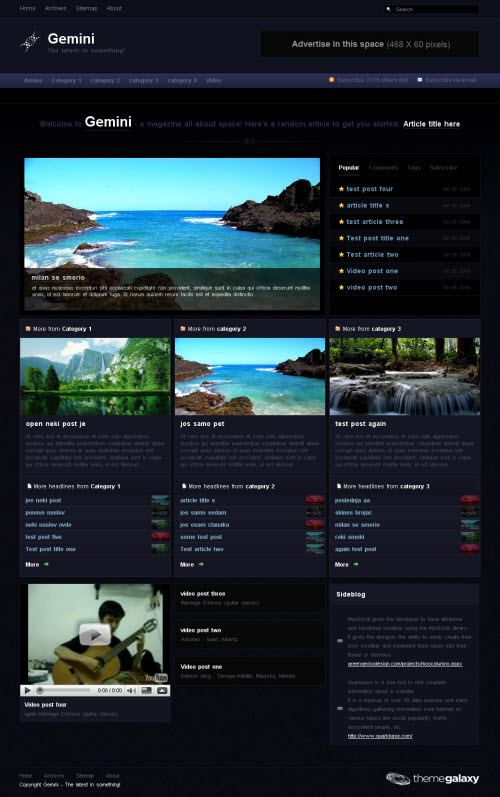Open Archives in top navigation
This screenshot has height=797, width=500.
point(55,8)
